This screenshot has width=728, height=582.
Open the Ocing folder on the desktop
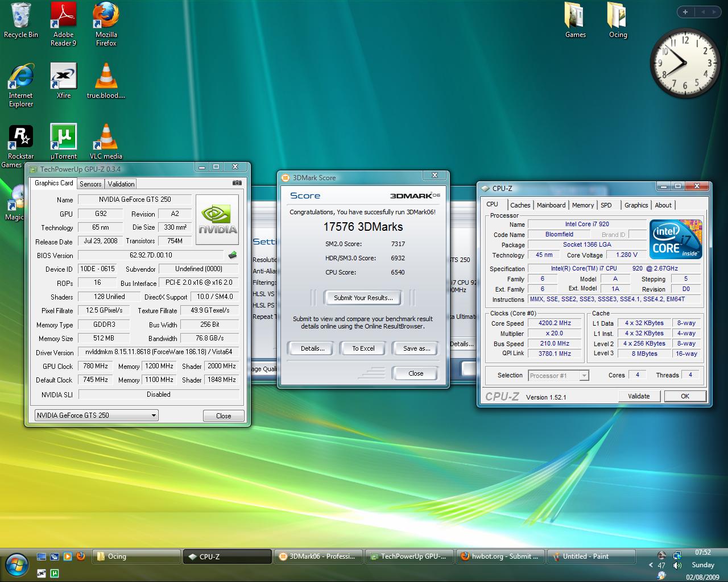click(618, 20)
